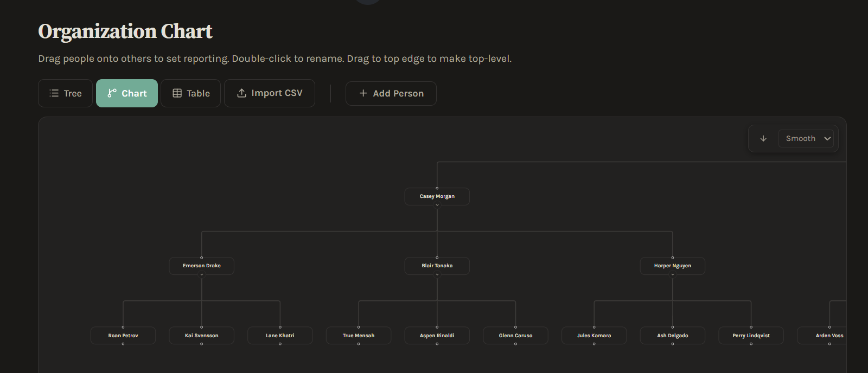Select the Roan Petrov card
This screenshot has height=373, width=868.
pos(123,336)
